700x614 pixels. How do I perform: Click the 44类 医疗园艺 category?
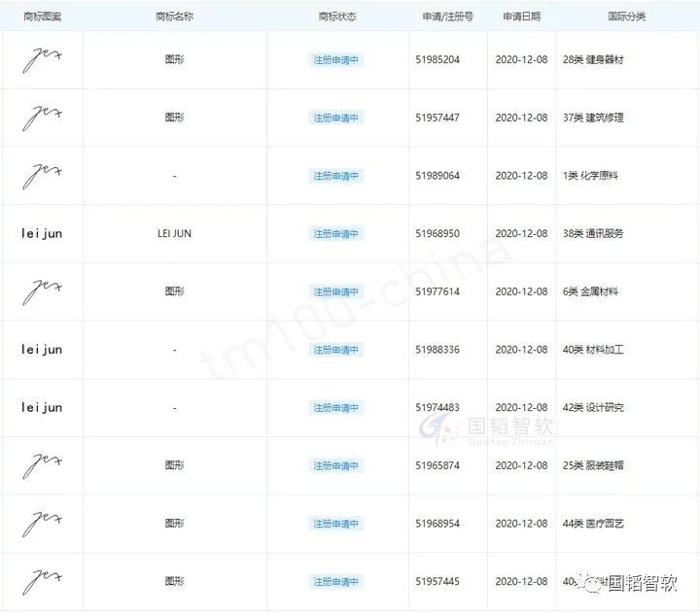coord(593,524)
